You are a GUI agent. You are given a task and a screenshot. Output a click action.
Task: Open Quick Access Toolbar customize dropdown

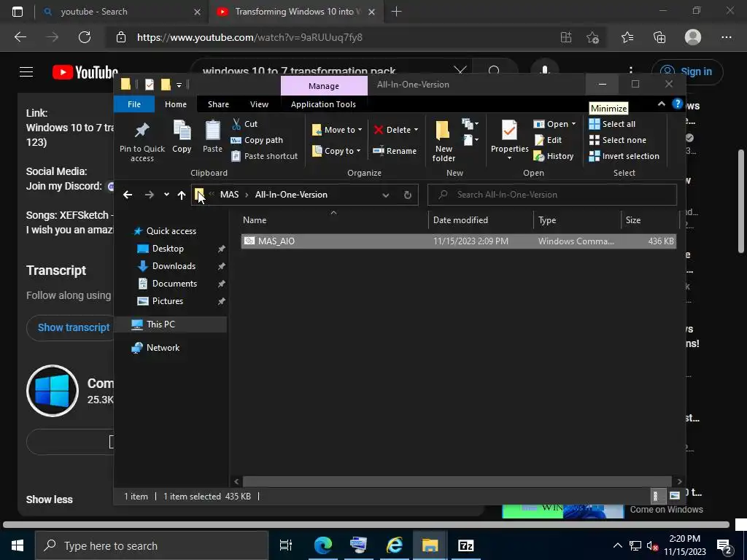click(179, 85)
